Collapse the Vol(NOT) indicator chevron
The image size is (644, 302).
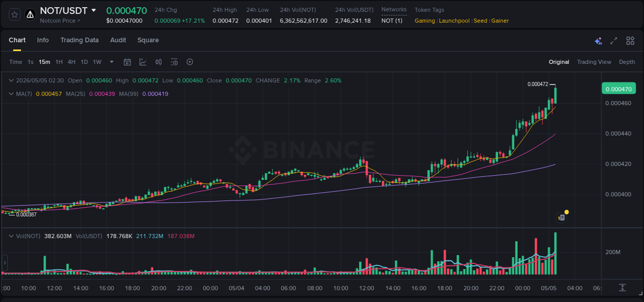coord(11,236)
